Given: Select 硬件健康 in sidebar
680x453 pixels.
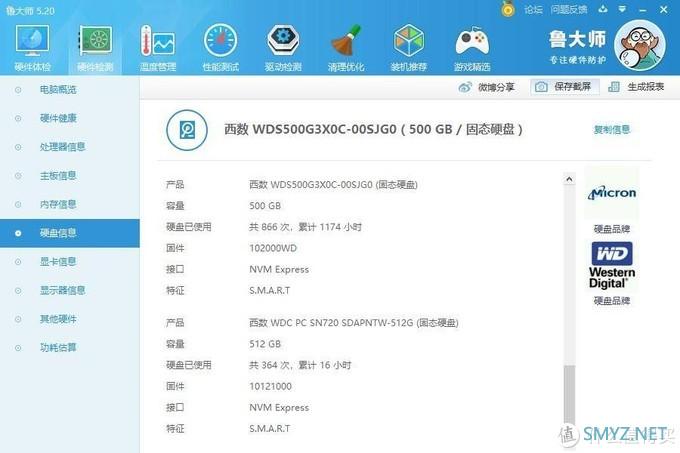Looking at the screenshot, I should (x=58, y=118).
